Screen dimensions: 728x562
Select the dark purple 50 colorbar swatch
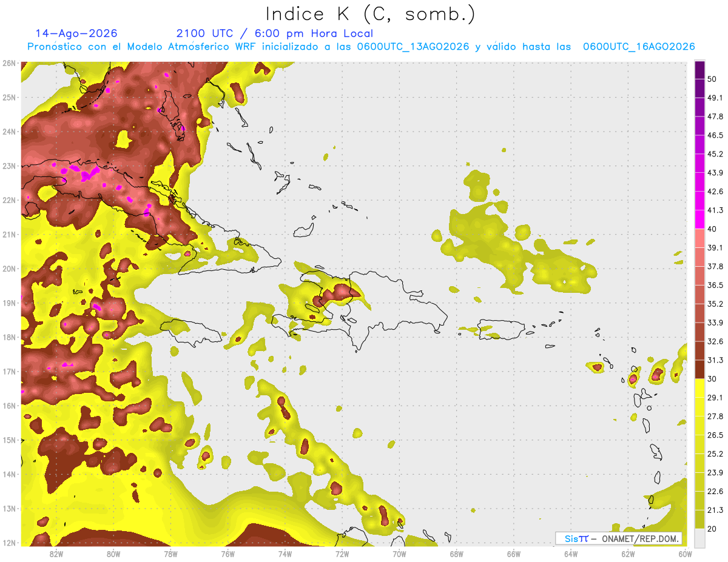[x=699, y=69]
